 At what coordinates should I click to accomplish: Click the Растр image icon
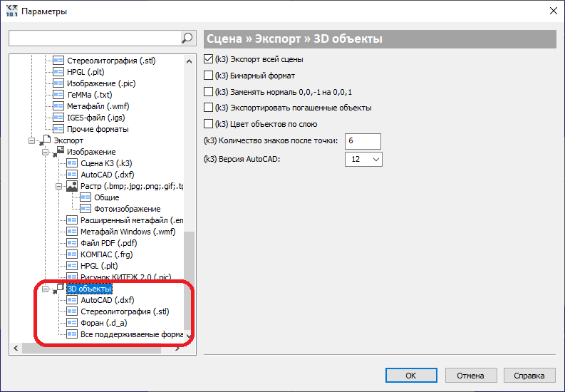tap(72, 186)
